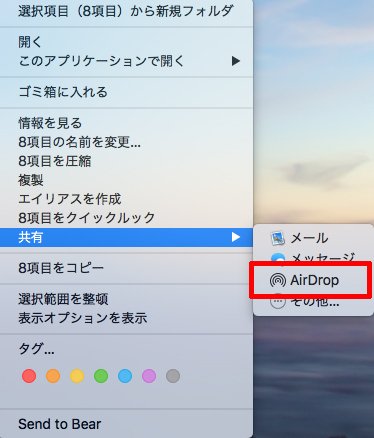Choose 8項目をクイックルック
Image resolution: width=374 pixels, height=438 pixels.
[126, 218]
